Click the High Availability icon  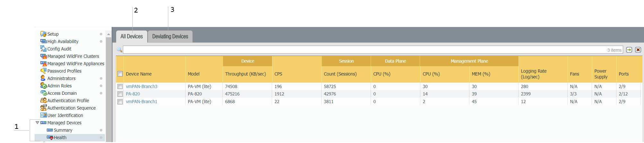click(43, 41)
